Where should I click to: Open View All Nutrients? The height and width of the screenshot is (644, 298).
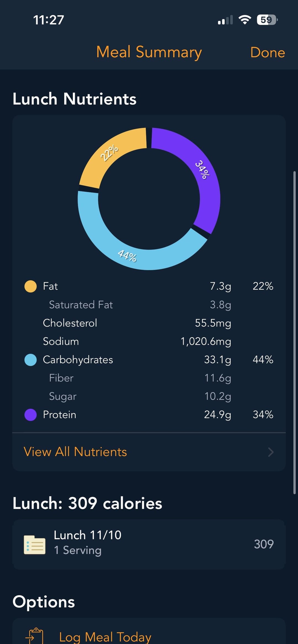(x=75, y=452)
